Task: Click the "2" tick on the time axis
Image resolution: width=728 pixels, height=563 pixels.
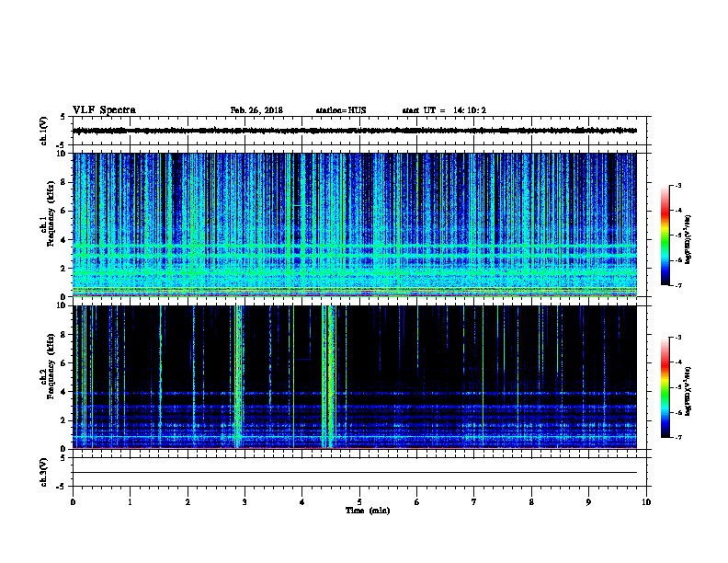Action: point(188,502)
